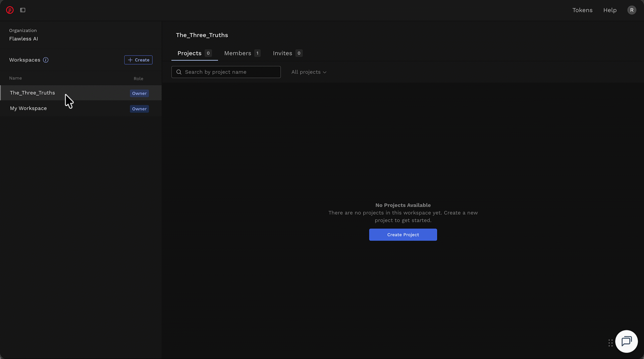Click the The_Three_Truths page heading

click(202, 35)
